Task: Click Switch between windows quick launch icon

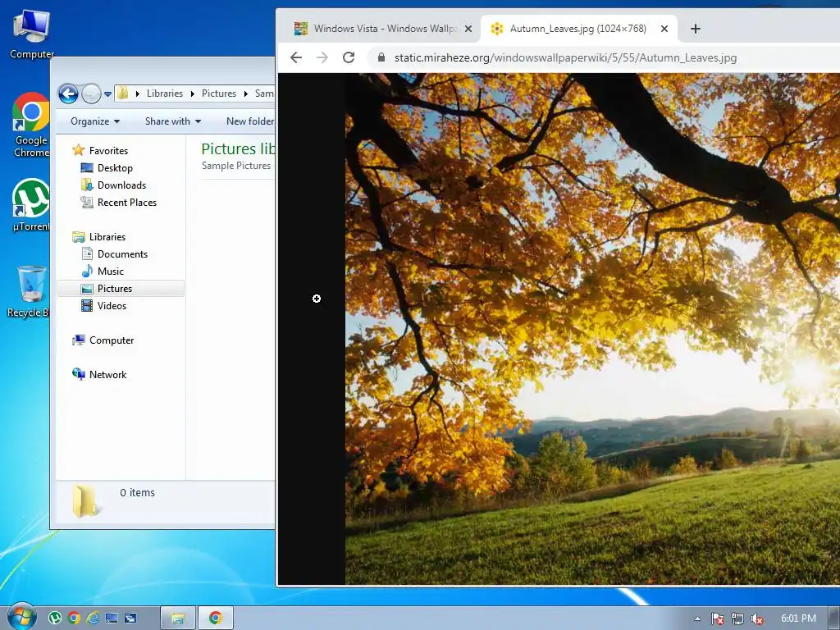Action: pyautogui.click(x=130, y=619)
